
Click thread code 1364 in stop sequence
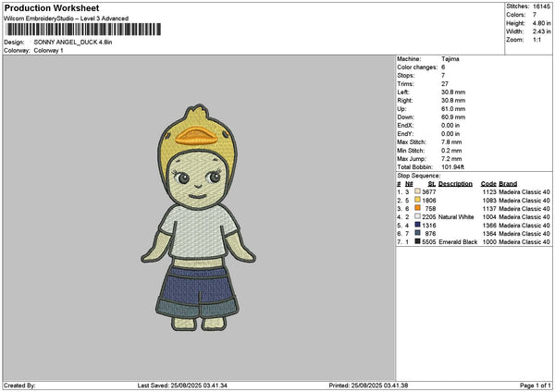pos(489,234)
